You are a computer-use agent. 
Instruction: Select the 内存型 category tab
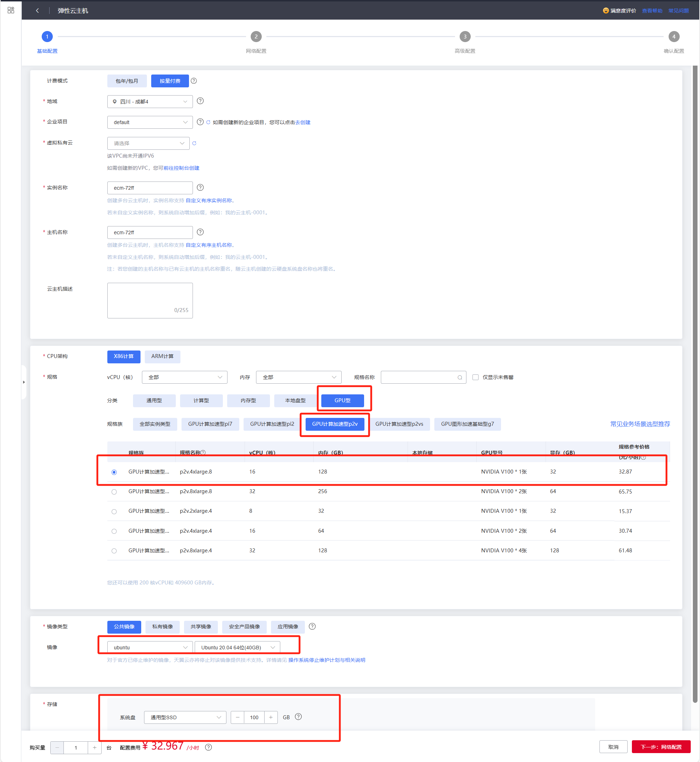[249, 400]
